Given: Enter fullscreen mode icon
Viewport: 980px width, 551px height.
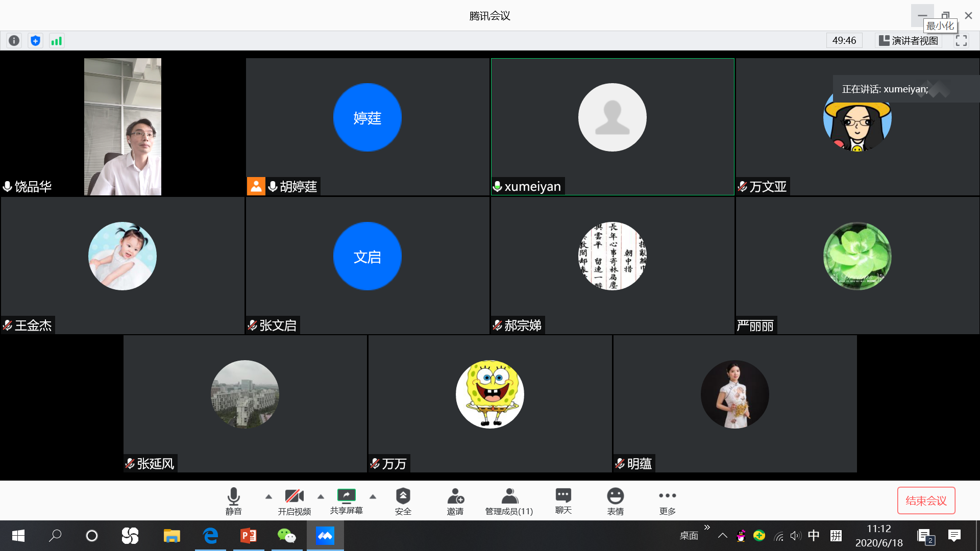Looking at the screenshot, I should point(961,41).
